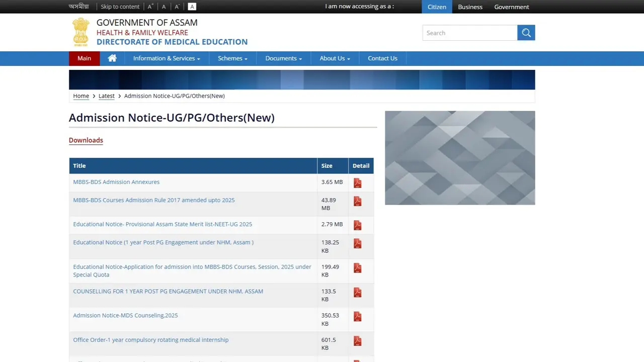This screenshot has height=362, width=644.
Task: Open the PDF for NEET-UG 2025 merit list notice
Action: pos(357,225)
